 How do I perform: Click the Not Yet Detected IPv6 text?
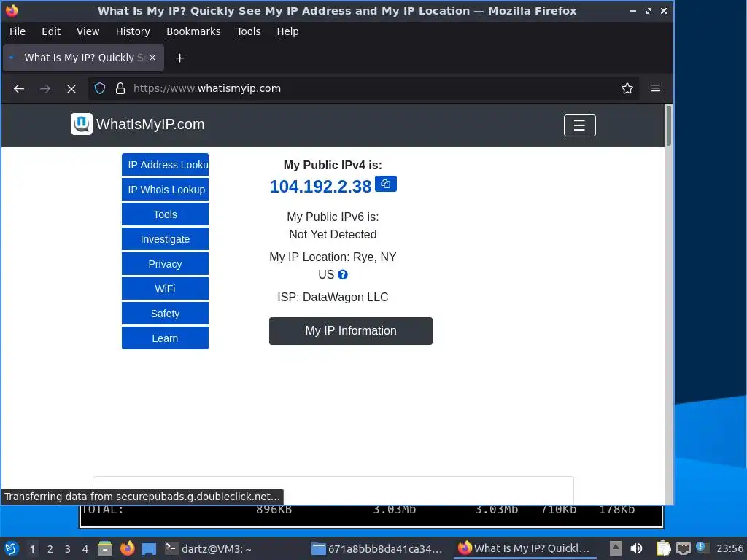[x=333, y=234]
